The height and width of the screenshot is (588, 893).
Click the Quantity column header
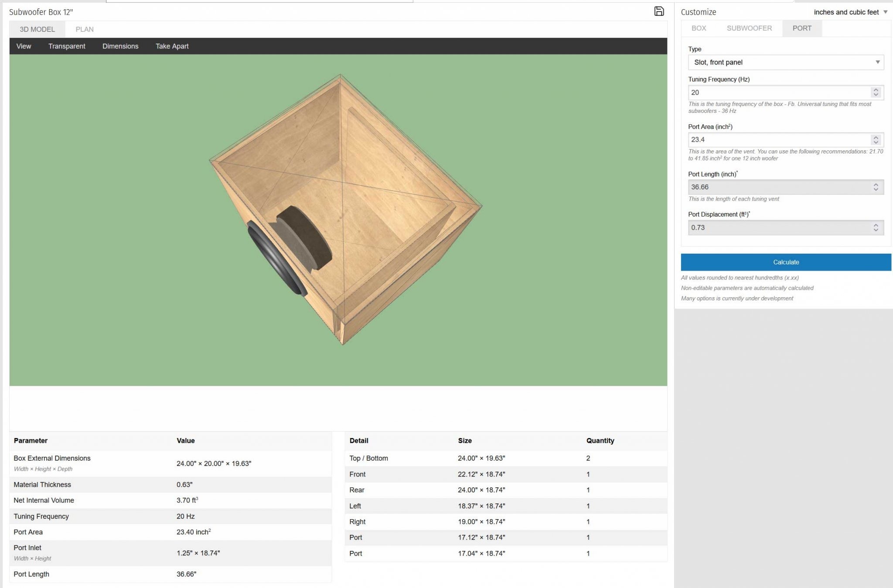click(x=600, y=441)
